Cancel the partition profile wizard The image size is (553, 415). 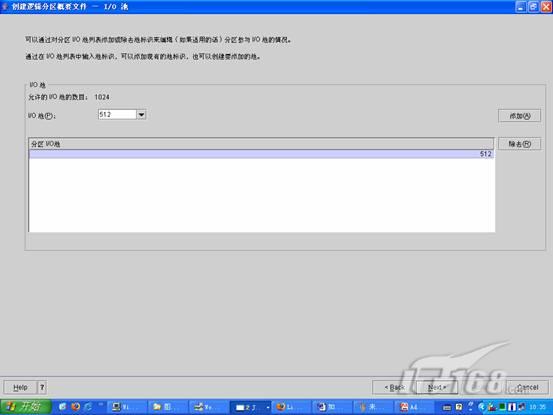[527, 387]
